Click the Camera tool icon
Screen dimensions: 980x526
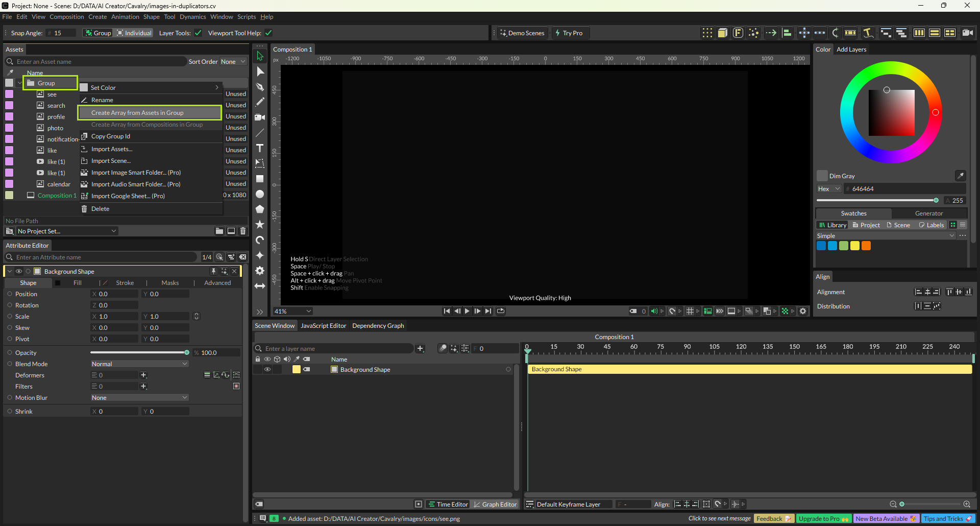[x=260, y=117]
